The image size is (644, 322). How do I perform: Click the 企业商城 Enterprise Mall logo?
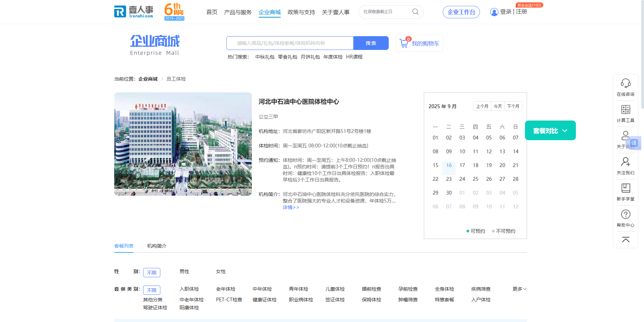coord(155,45)
